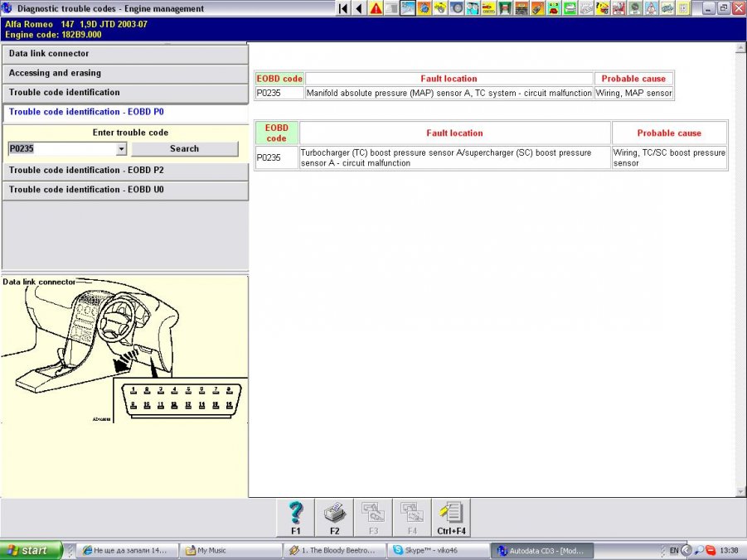Expand Data link connector section

pos(124,54)
